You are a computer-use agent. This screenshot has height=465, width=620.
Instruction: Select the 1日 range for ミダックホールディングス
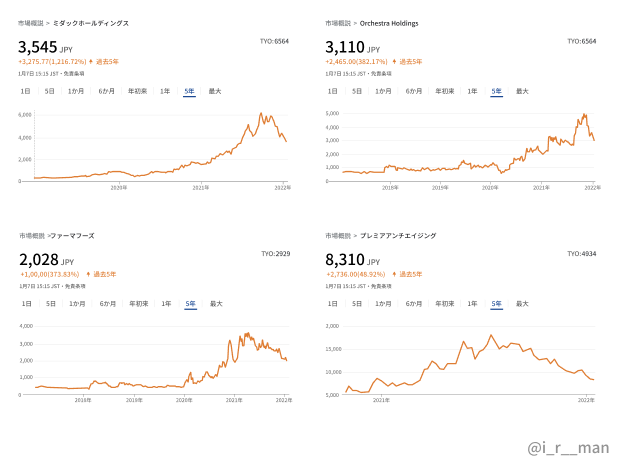click(x=26, y=91)
